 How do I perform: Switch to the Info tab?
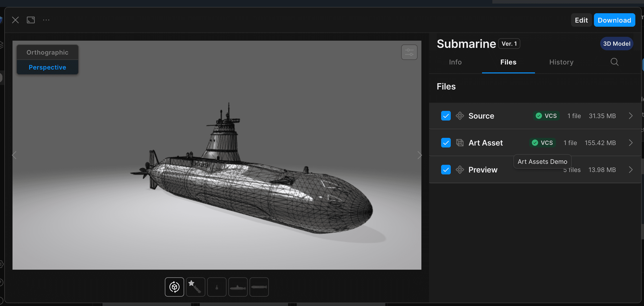(455, 62)
